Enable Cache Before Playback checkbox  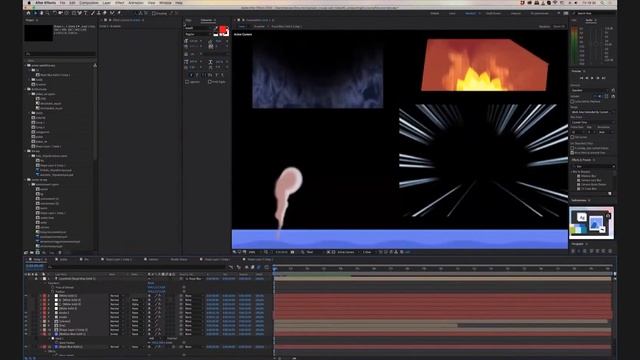point(572,101)
